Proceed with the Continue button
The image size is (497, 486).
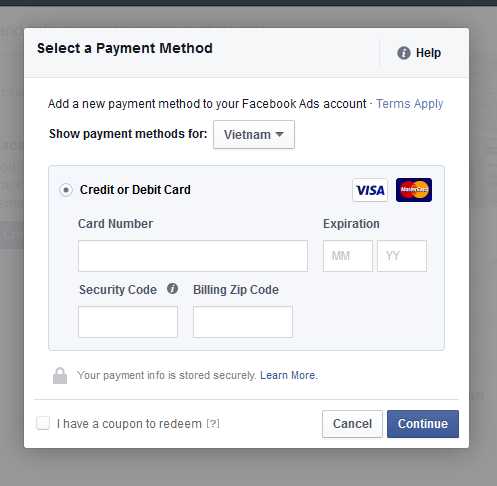click(x=423, y=424)
